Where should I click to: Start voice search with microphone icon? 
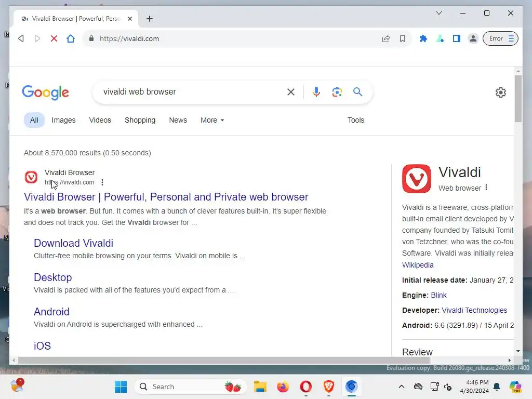click(316, 92)
